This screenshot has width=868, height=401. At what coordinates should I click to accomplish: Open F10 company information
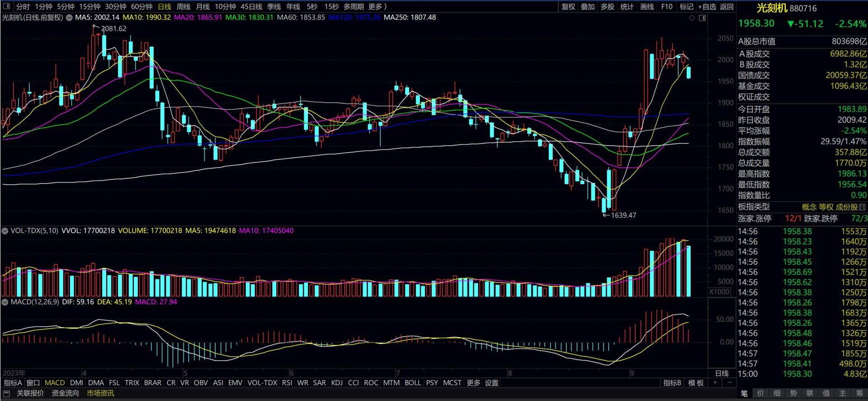tap(667, 7)
